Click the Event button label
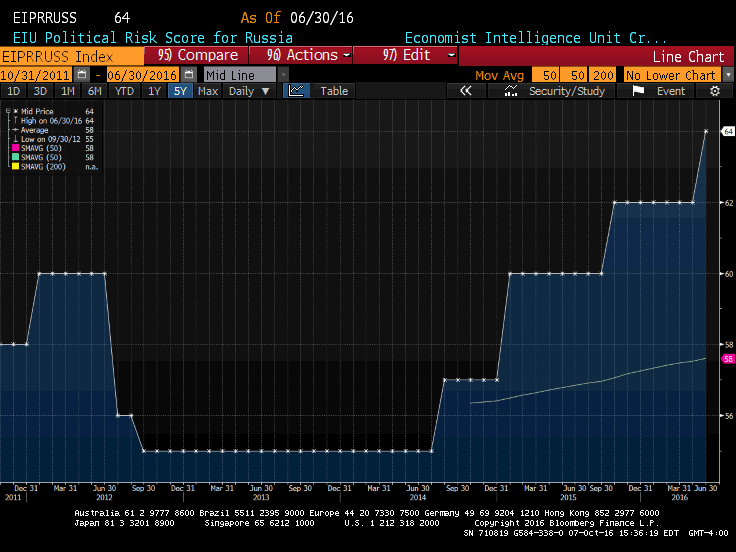Screen dimensions: 736x552 tap(671, 91)
